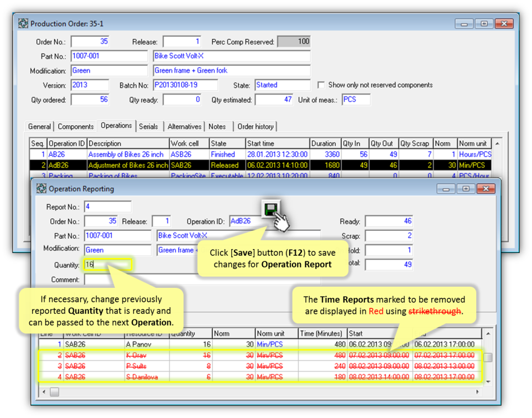The height and width of the screenshot is (418, 532).
Task: Click the Duration column header
Action: click(325, 143)
